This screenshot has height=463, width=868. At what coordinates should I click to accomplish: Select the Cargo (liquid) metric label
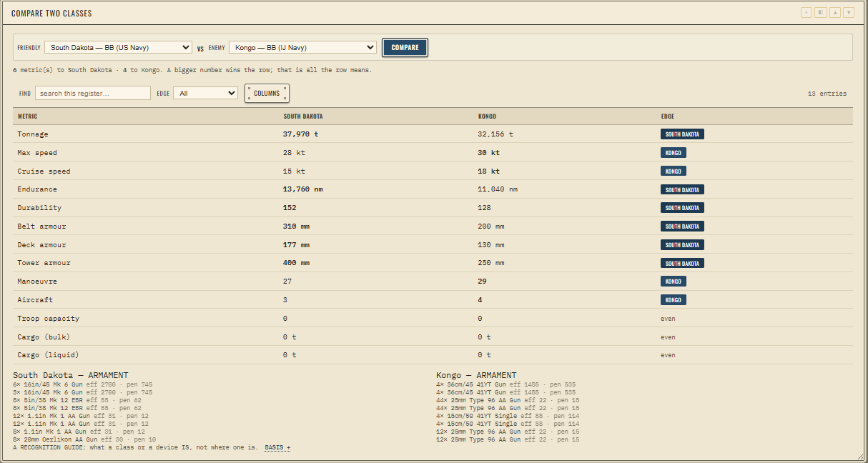point(49,355)
